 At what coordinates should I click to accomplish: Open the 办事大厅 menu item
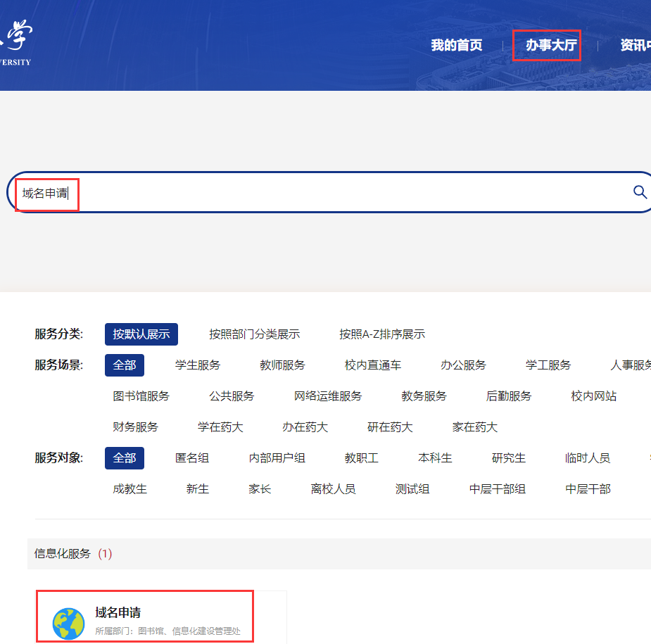pos(548,45)
